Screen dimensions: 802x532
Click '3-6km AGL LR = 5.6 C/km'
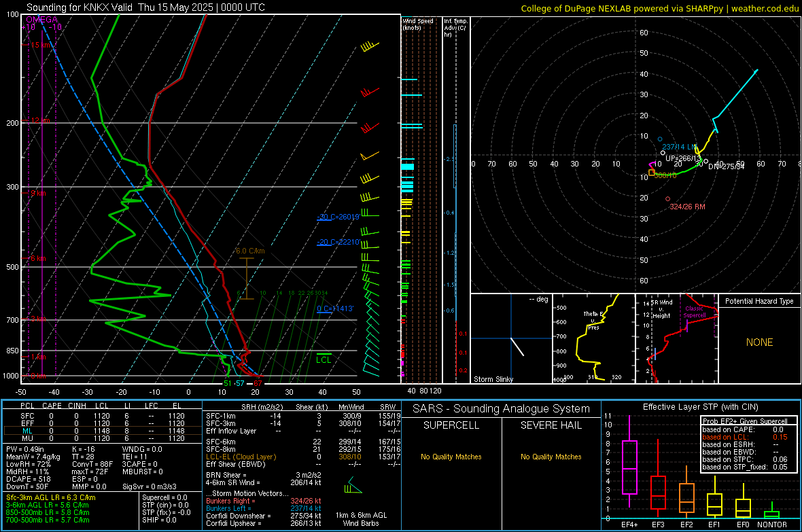[47, 505]
